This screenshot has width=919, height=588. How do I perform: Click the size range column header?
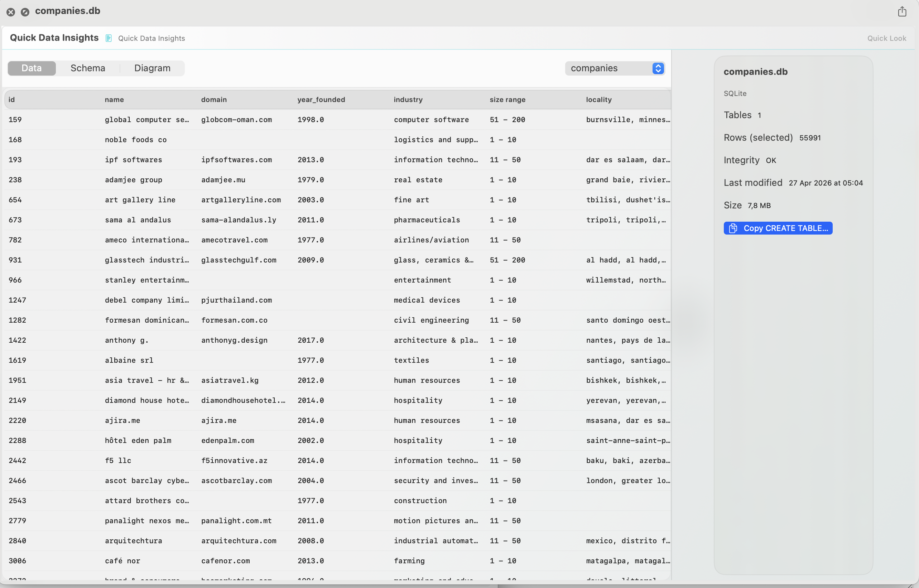[x=507, y=100]
